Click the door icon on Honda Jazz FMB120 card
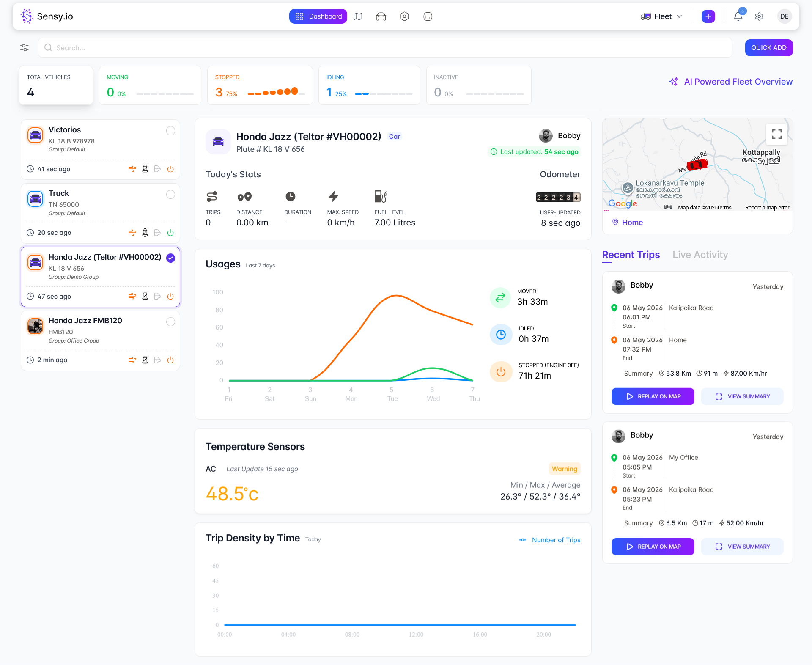Image resolution: width=812 pixels, height=665 pixels. (x=157, y=360)
